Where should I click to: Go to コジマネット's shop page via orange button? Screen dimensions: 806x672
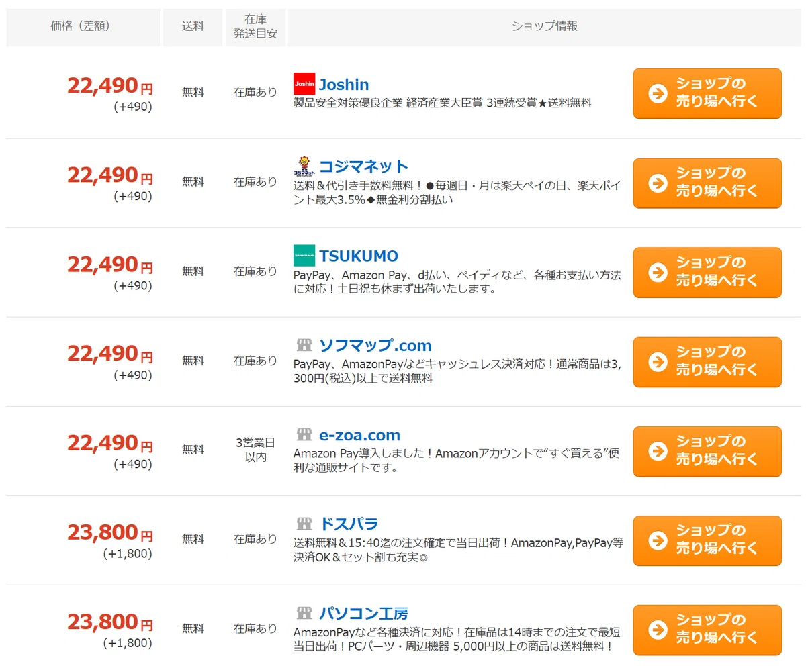(x=707, y=183)
